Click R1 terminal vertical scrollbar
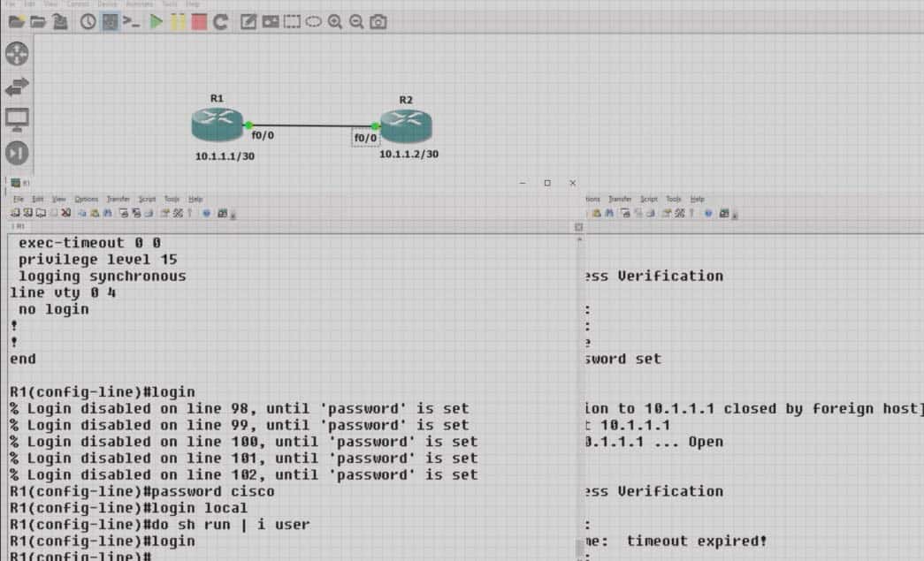Image resolution: width=924 pixels, height=561 pixels. [x=580, y=398]
